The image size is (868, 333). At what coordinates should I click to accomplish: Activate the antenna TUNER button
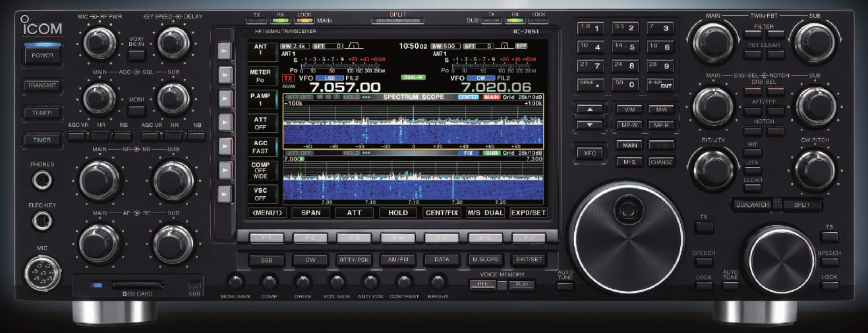(x=43, y=113)
